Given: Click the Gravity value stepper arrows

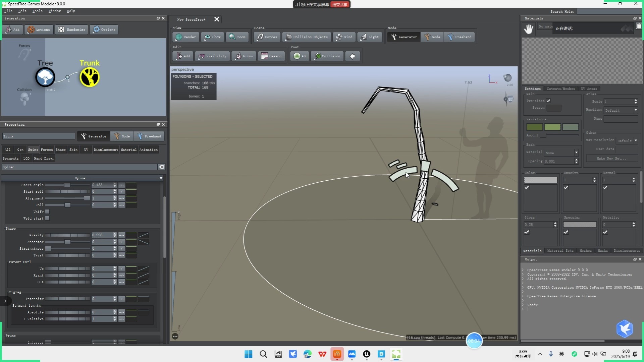Looking at the screenshot, I should coord(115,235).
